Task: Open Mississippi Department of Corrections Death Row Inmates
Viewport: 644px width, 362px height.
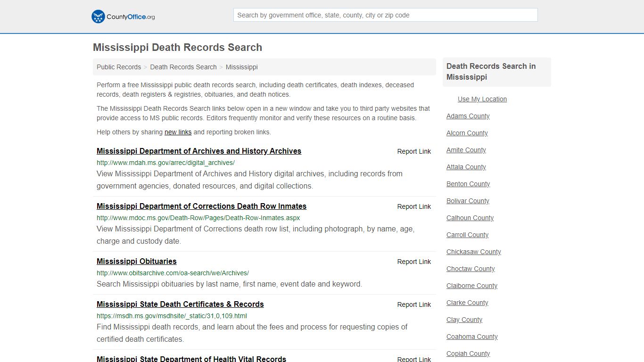Action: [x=201, y=206]
